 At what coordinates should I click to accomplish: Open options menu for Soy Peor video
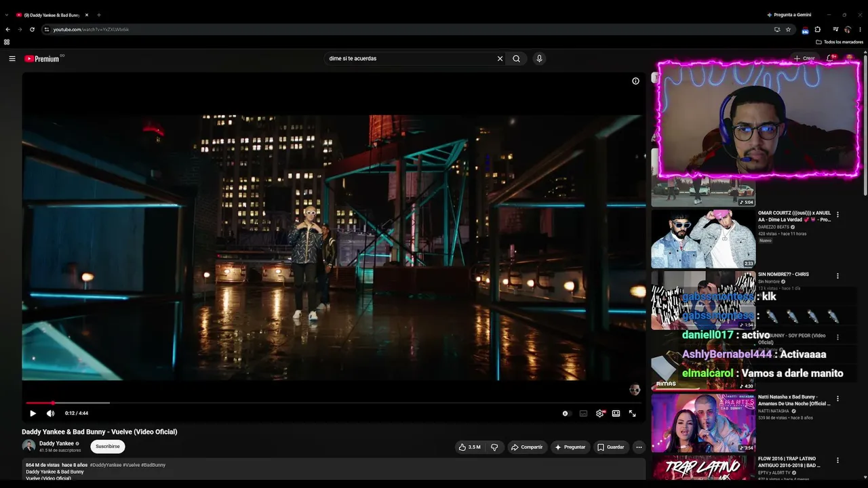pos(837,338)
